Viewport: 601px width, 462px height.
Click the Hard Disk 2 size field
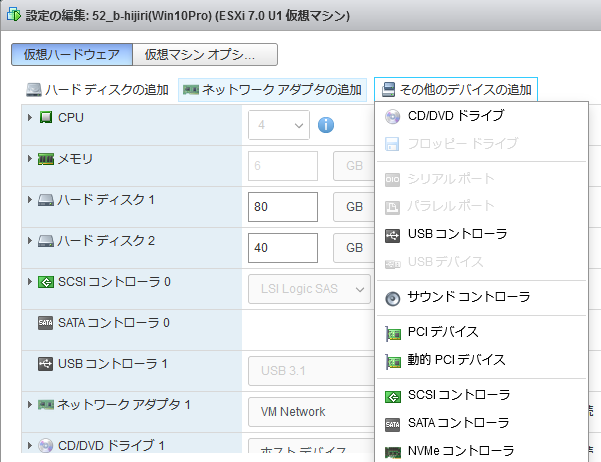point(283,248)
